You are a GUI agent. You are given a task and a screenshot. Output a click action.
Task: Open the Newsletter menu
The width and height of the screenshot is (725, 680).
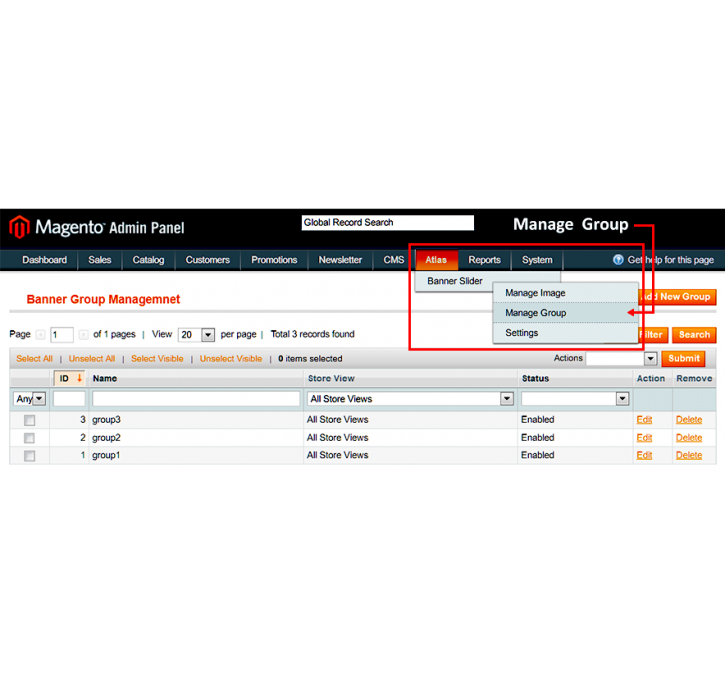[x=340, y=260]
